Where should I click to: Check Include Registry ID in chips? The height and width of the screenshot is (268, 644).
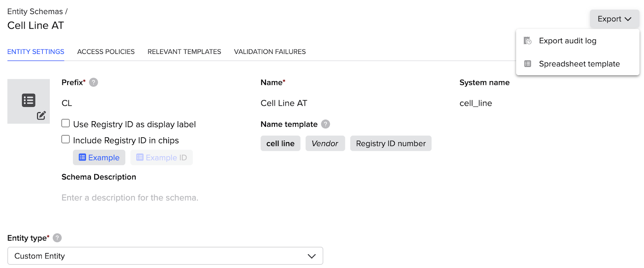click(x=66, y=139)
